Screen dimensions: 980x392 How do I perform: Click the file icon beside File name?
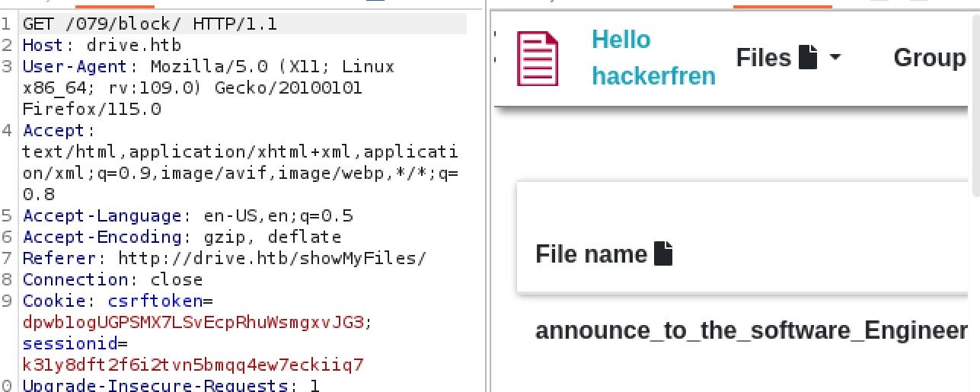click(664, 254)
